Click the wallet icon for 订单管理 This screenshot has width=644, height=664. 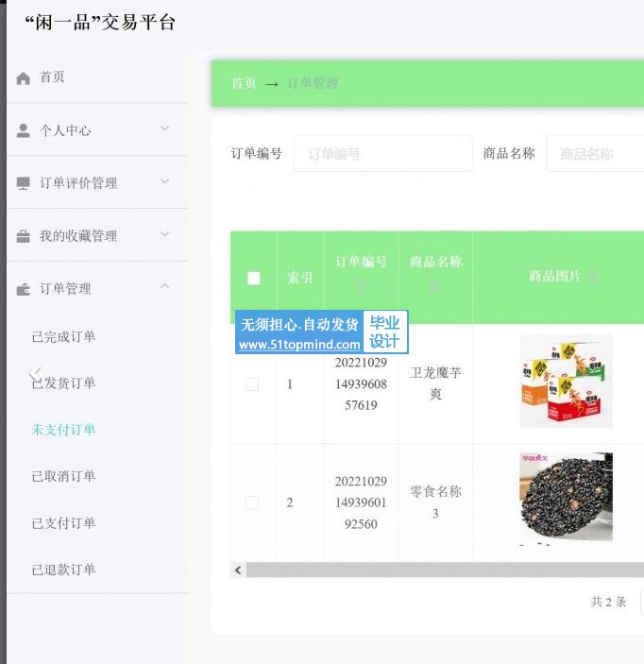point(23,289)
